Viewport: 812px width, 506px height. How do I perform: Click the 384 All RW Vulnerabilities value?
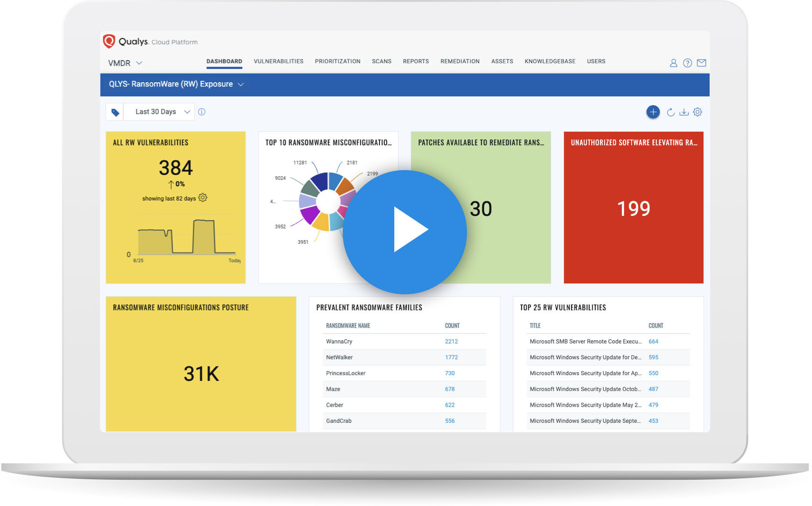[x=176, y=168]
